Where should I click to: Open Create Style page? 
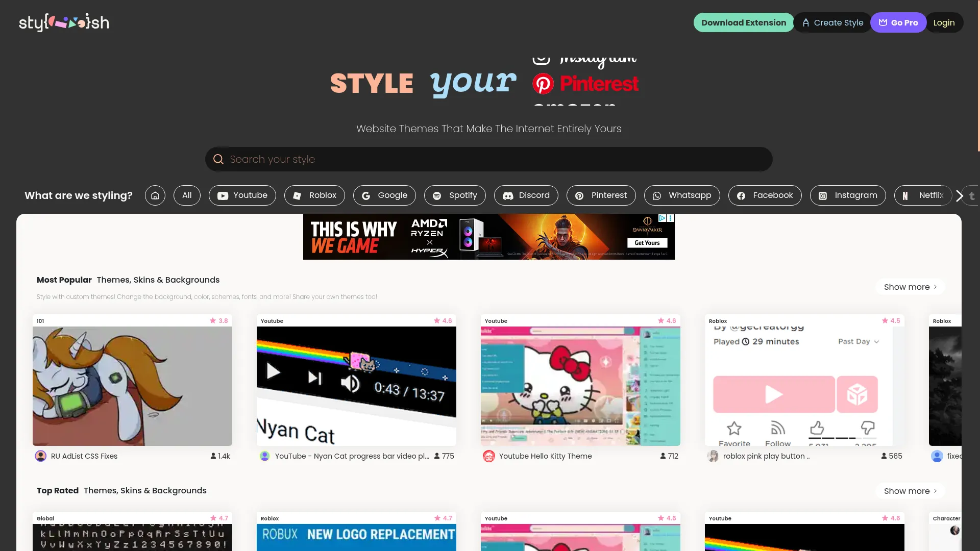click(832, 22)
